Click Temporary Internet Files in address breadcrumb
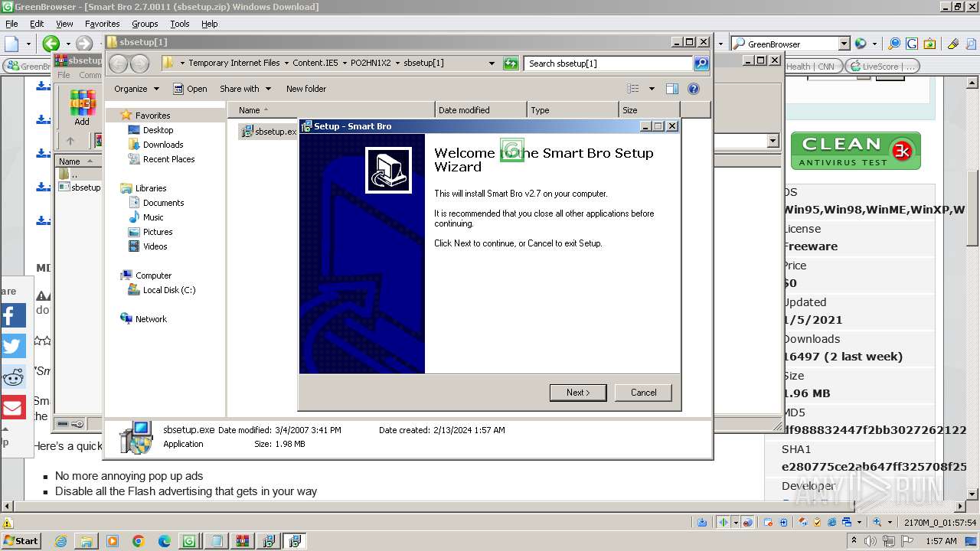This screenshot has height=551, width=980. pyautogui.click(x=234, y=64)
